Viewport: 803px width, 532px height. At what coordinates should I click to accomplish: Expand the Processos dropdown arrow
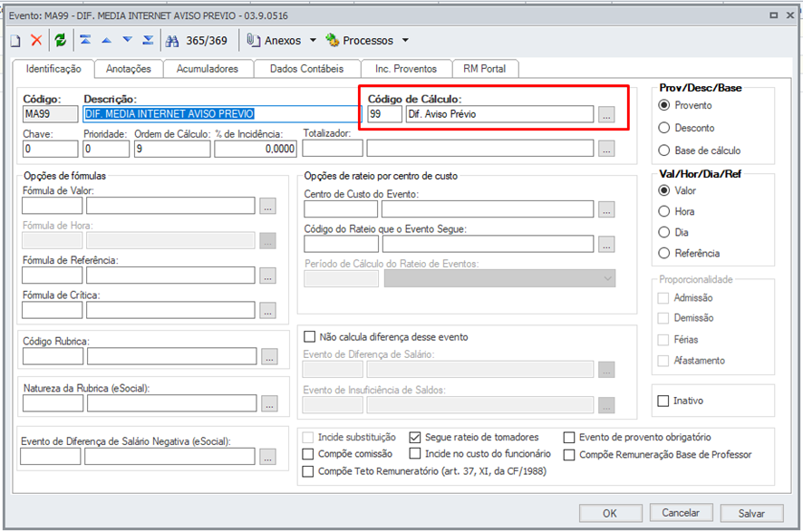405,41
